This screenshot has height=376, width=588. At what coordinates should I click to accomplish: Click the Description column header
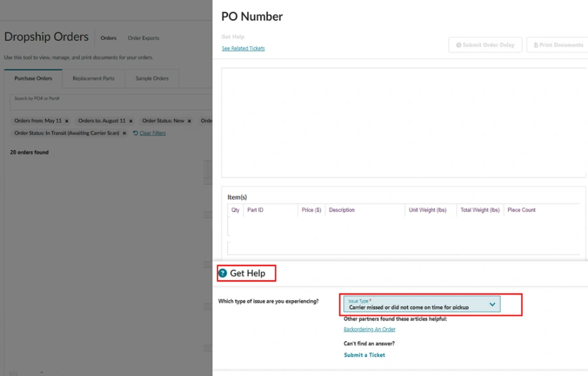(342, 210)
